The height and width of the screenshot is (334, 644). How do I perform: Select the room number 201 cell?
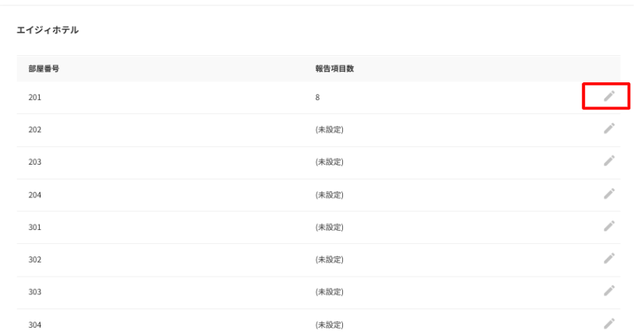coord(33,97)
